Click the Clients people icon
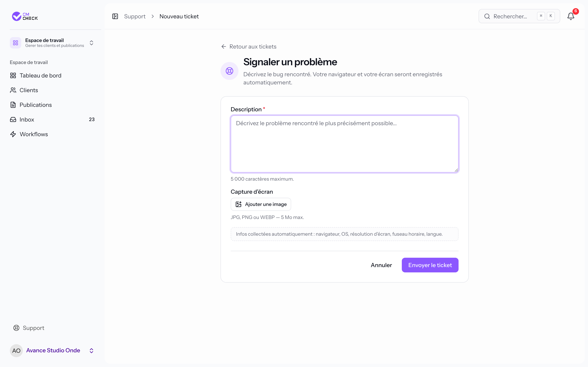 point(13,90)
